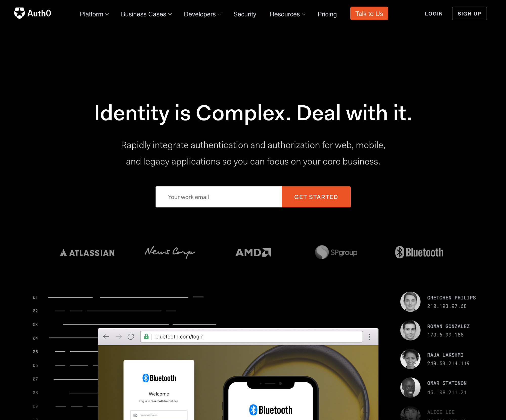The image size is (506, 420).
Task: Click the Pricing menu item
Action: pyautogui.click(x=327, y=14)
